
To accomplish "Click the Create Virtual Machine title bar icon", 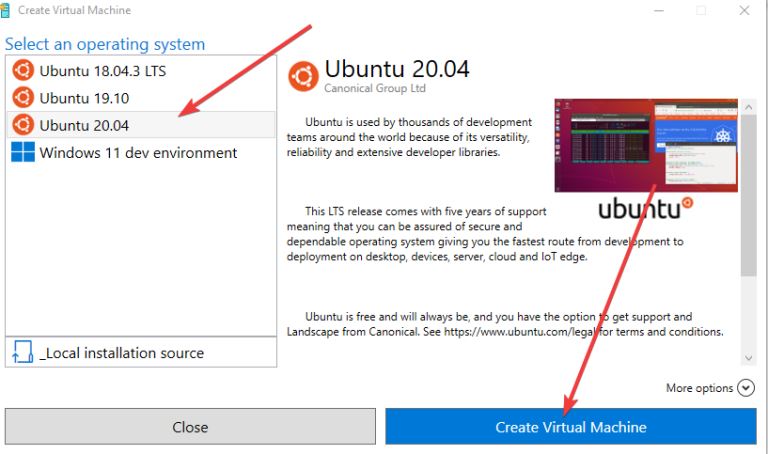I will click(5, 10).
